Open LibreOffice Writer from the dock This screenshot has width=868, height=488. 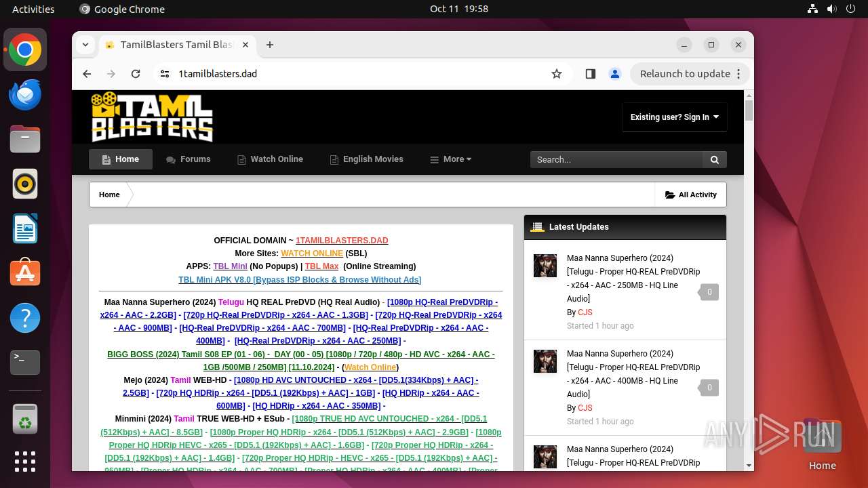click(x=25, y=229)
